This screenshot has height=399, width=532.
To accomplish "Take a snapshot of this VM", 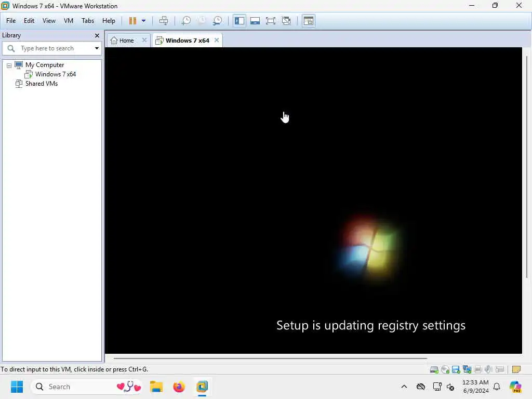I will 186,21.
